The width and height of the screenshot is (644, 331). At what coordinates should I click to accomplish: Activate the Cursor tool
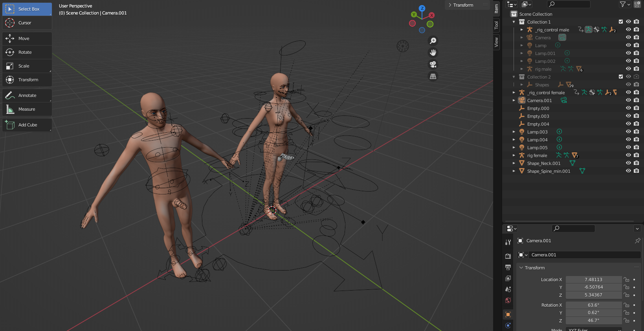pos(27,23)
